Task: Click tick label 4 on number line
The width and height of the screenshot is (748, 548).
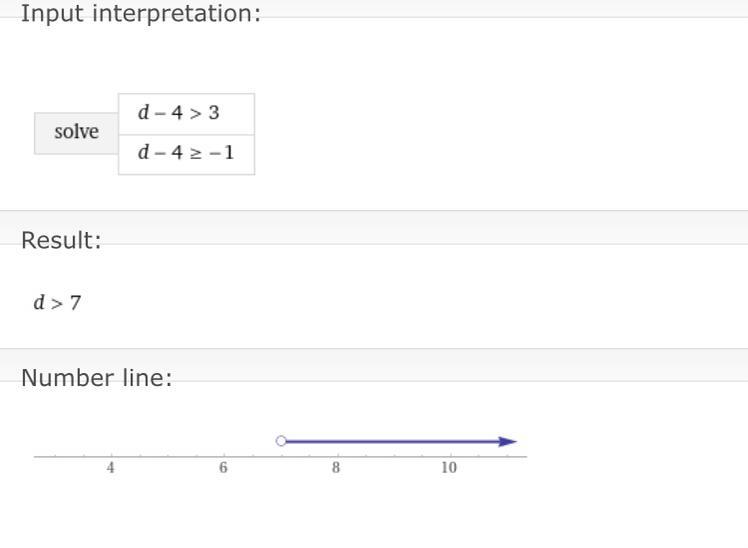Action: pos(111,468)
